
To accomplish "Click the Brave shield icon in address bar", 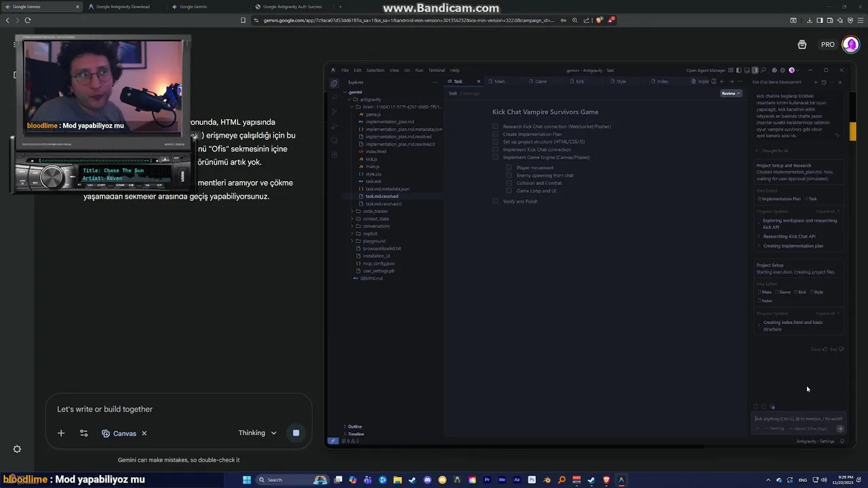I will (x=599, y=20).
